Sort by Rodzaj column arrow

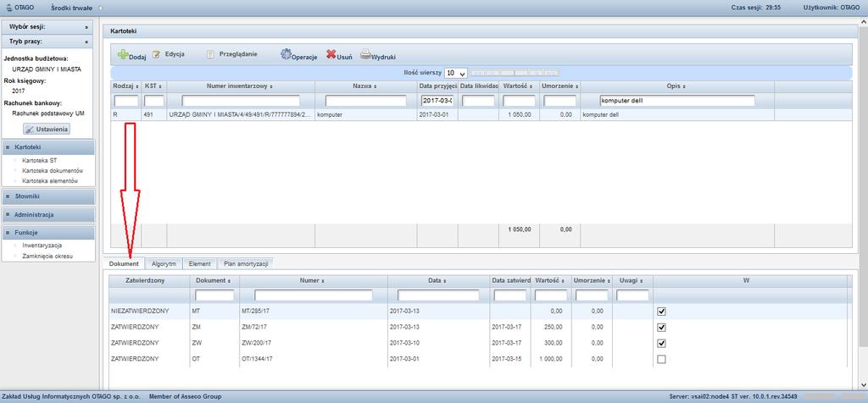click(x=136, y=87)
